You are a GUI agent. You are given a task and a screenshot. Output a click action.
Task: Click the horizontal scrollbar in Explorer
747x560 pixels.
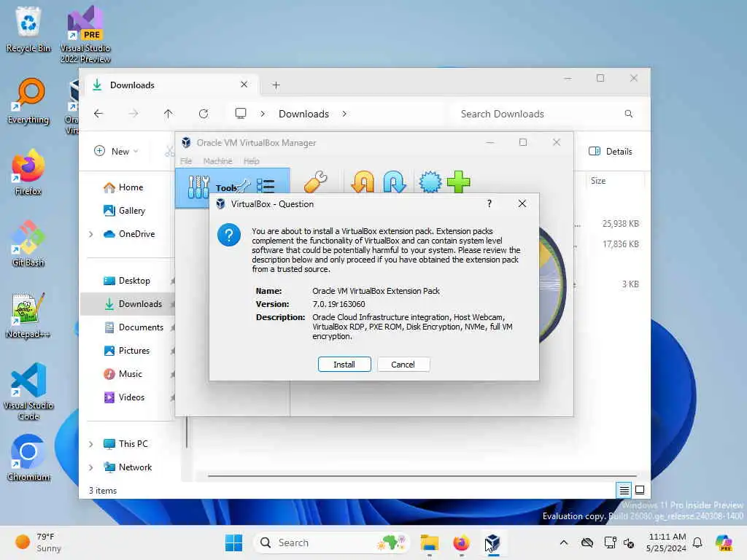422,475
